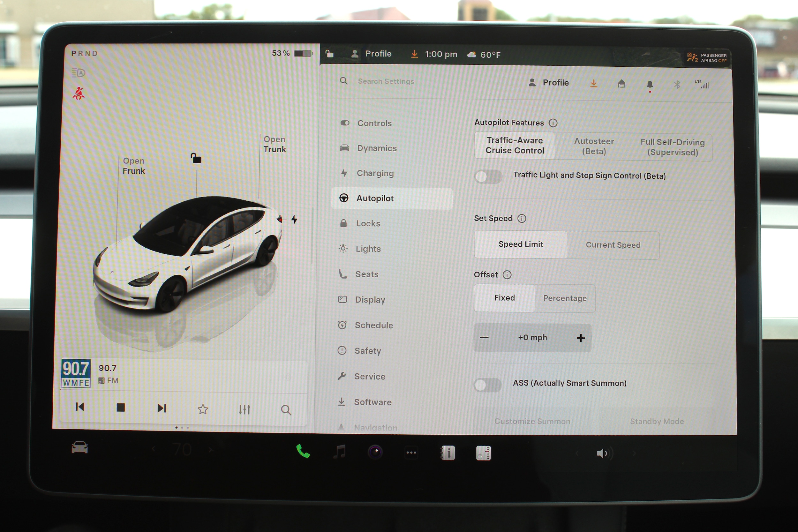The width and height of the screenshot is (798, 532).
Task: Show info for Autopilot Features
Action: [x=553, y=123]
